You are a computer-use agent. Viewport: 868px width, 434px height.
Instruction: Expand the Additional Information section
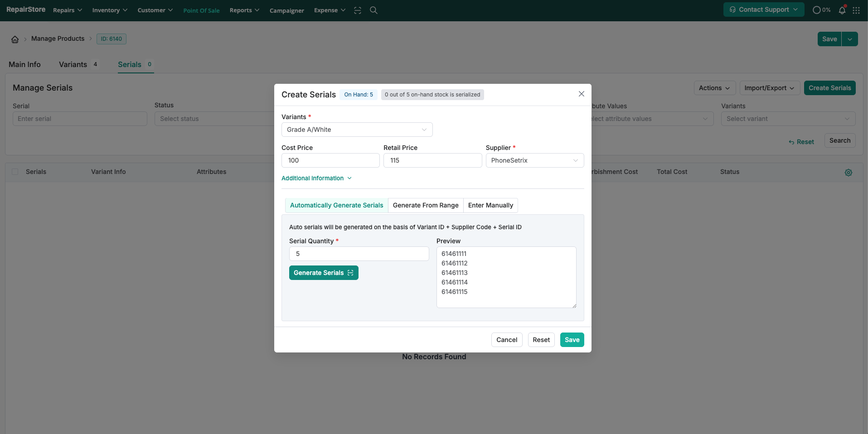pos(316,178)
